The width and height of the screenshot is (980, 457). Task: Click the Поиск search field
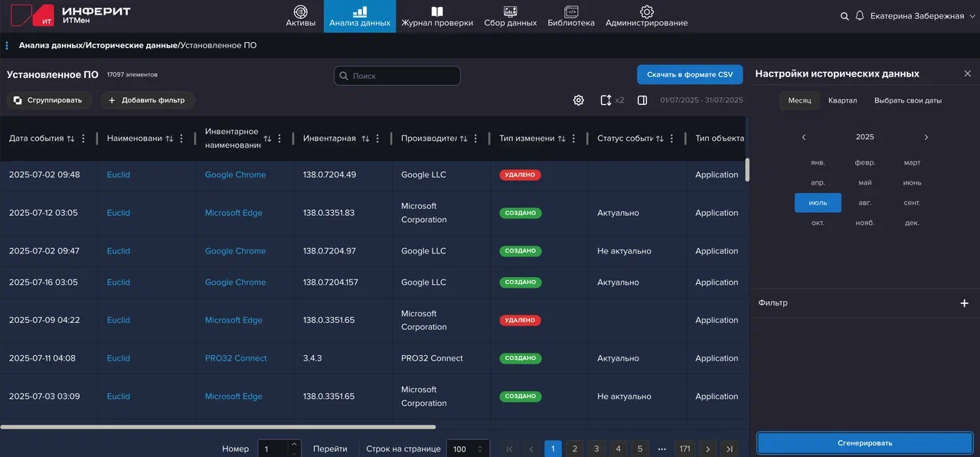click(397, 76)
